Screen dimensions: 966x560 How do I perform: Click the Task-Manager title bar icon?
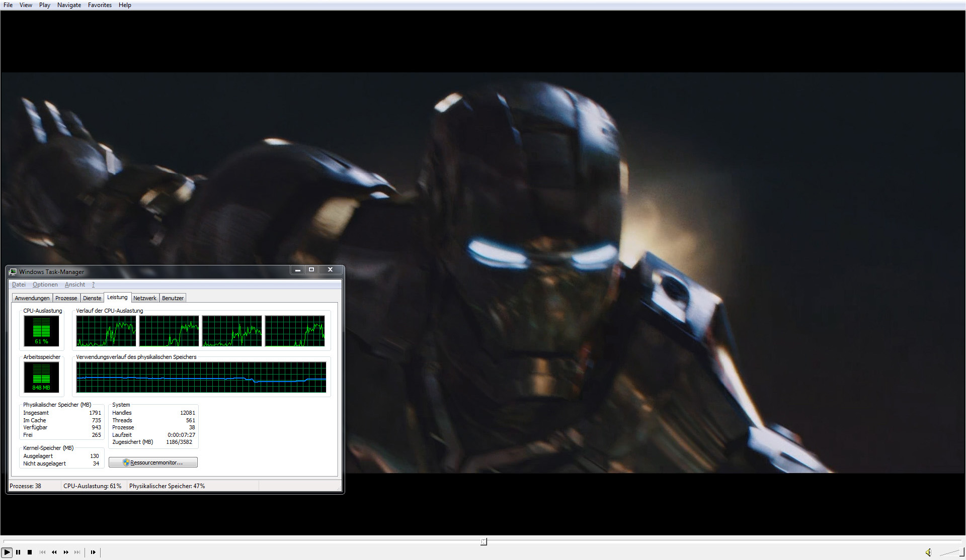(x=13, y=272)
